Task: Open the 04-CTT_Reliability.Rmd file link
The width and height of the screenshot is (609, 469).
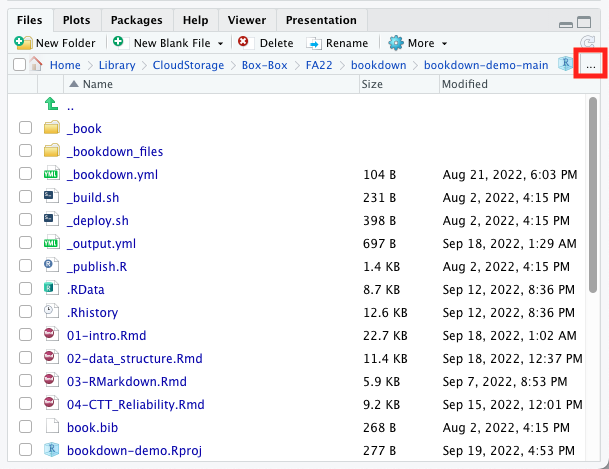Action: [135, 405]
